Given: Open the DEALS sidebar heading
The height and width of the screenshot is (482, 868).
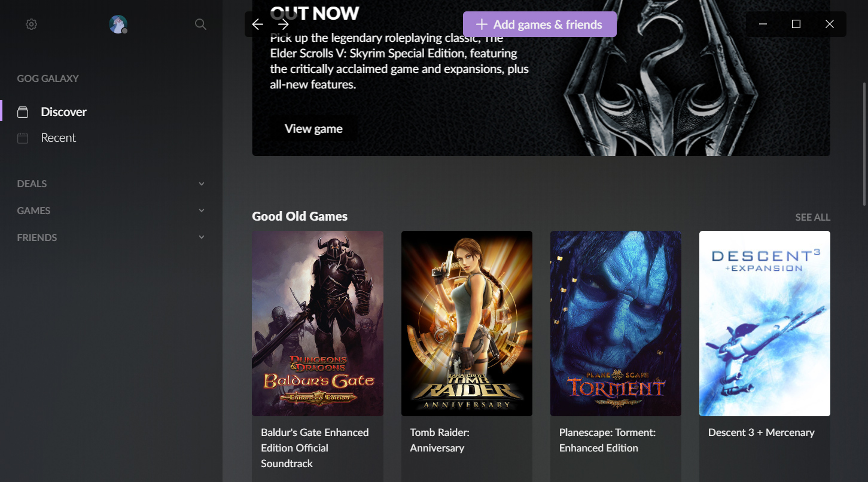Looking at the screenshot, I should coord(32,184).
